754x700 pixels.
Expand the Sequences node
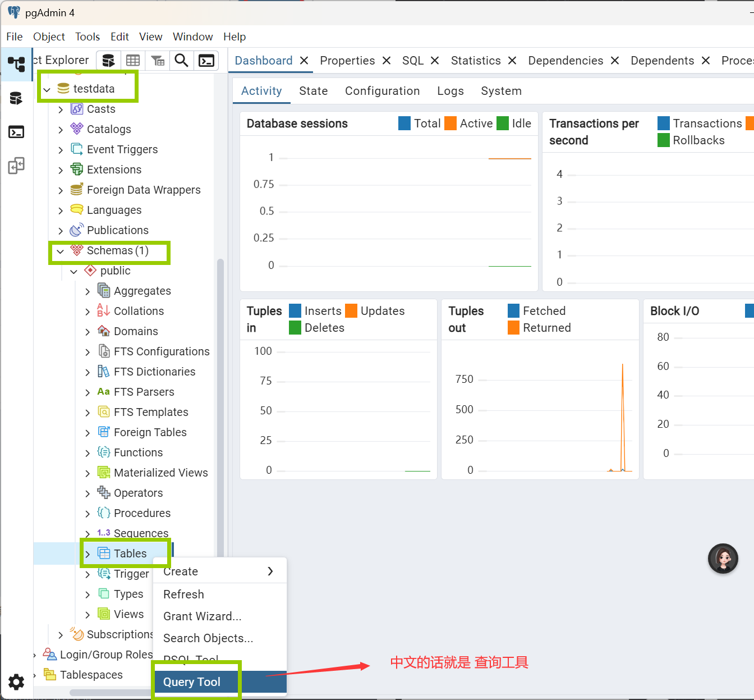point(88,534)
